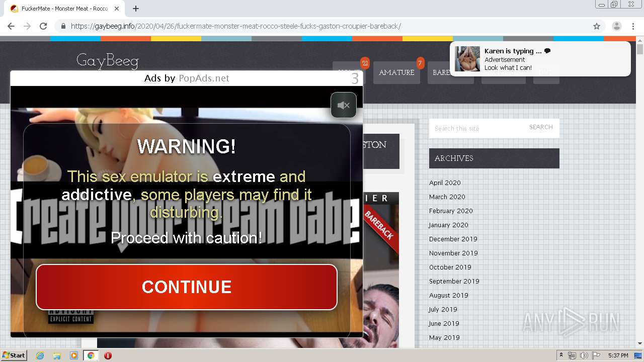Show hidden tray icons arrow

[561, 355]
